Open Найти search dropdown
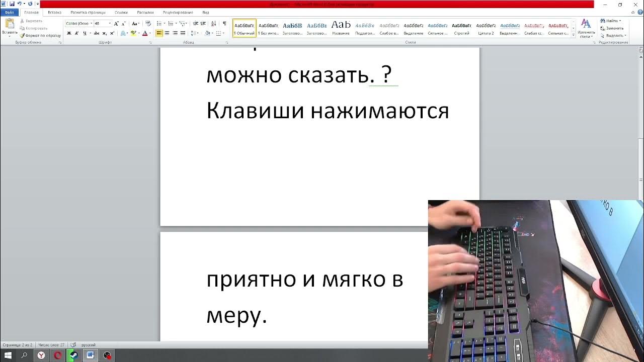644x362 pixels. pyautogui.click(x=611, y=21)
